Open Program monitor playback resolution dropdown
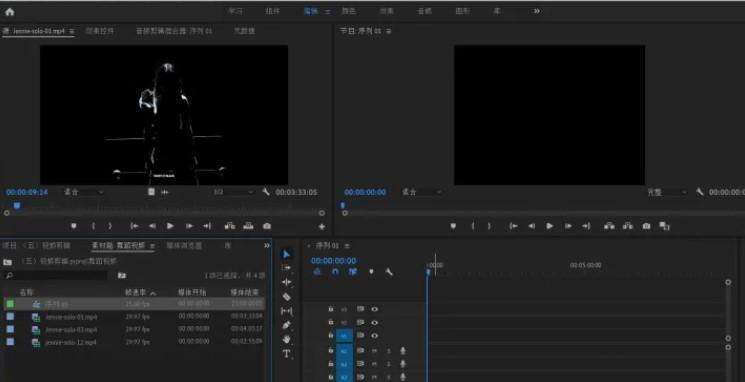This screenshot has width=745, height=382. point(667,192)
